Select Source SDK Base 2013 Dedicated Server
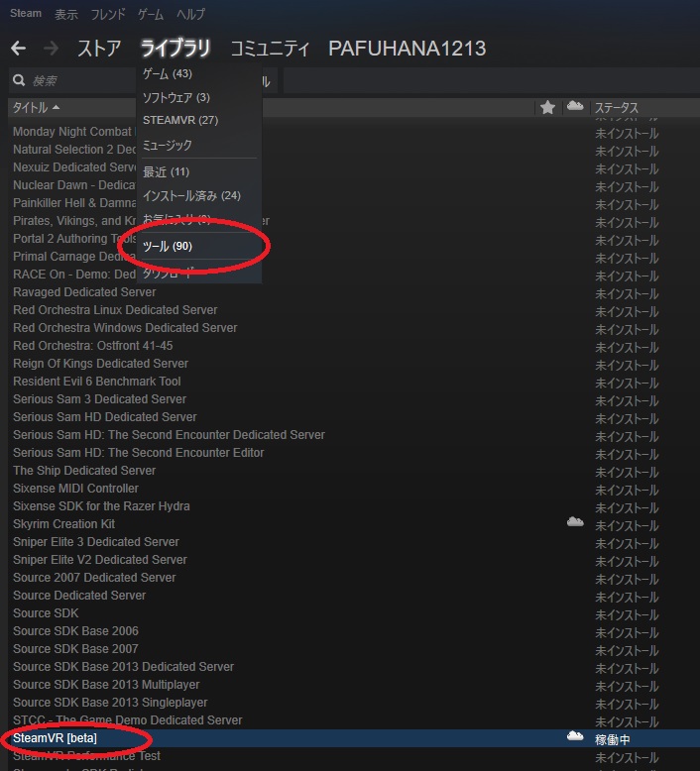The image size is (700, 771). tap(124, 667)
